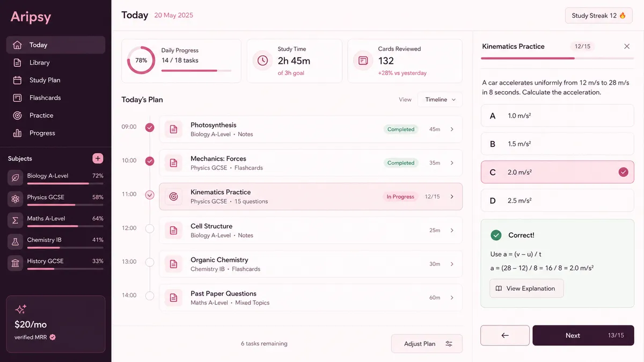Image resolution: width=644 pixels, height=362 pixels.
Task: Expand the Mechanics: Forces row chevron
Action: (452, 163)
